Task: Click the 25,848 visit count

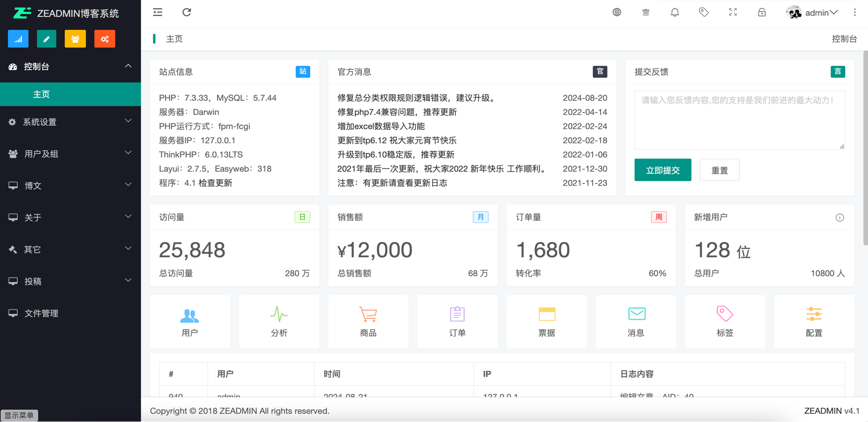Action: pos(192,250)
